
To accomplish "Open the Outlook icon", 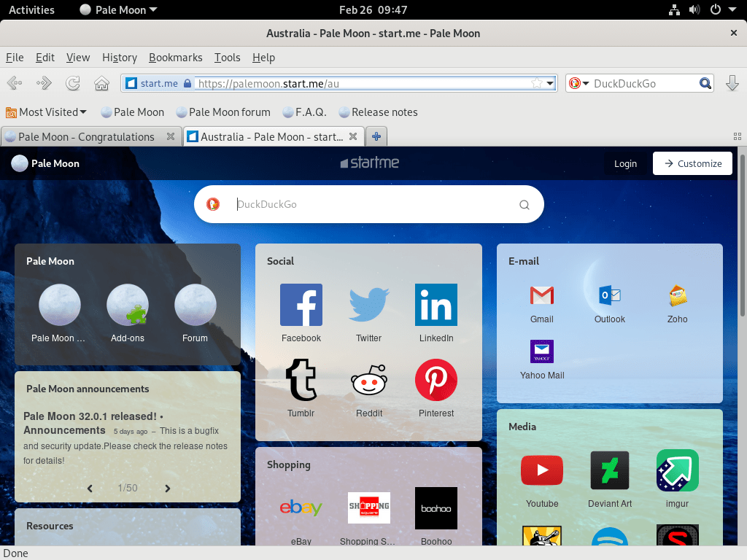I will (609, 295).
